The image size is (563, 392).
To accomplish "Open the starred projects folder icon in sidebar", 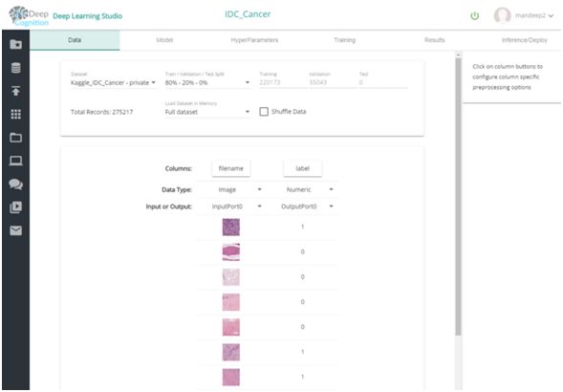I will pos(16,44).
